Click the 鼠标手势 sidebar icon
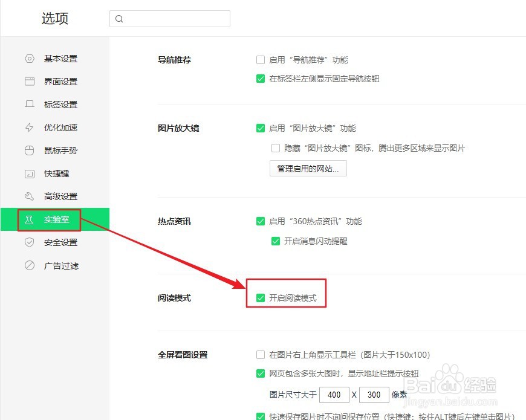 29,150
